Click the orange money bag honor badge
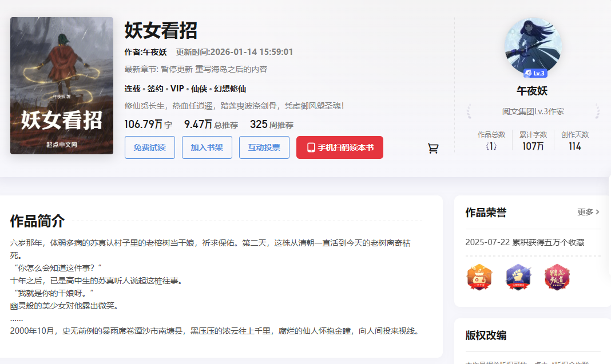Viewport: 611px width, 364px height. click(479, 278)
